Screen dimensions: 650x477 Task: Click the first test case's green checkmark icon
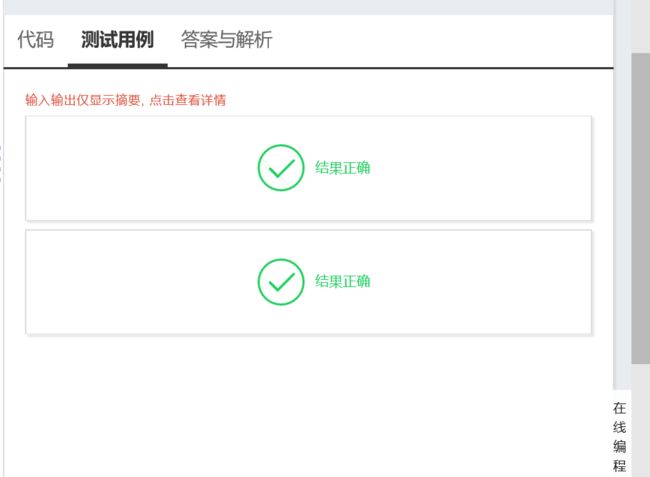click(281, 167)
